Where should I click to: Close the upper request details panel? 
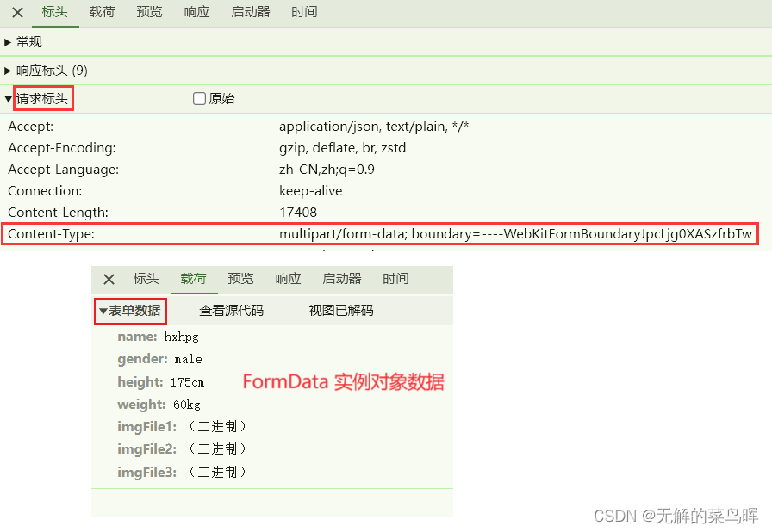click(x=17, y=12)
